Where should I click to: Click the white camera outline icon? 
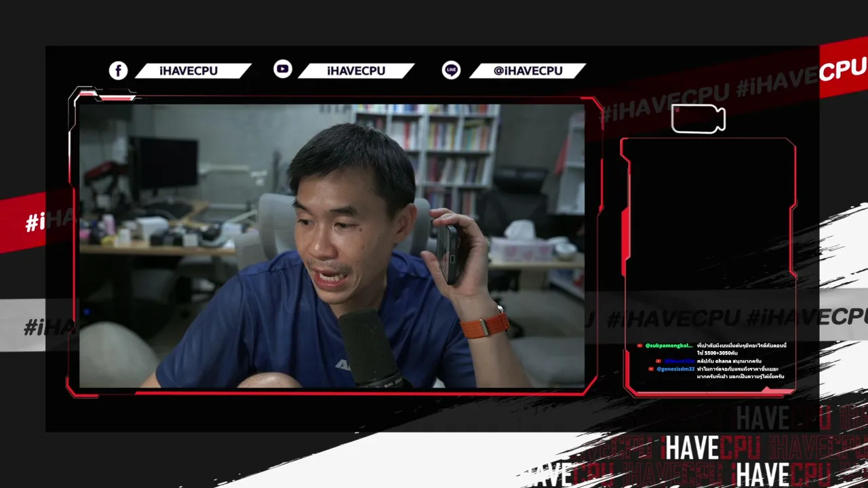698,119
